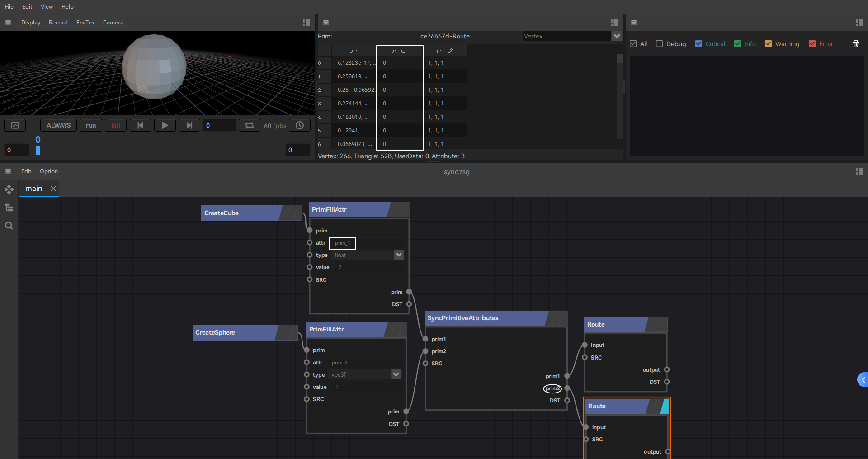Switch to the main graph tab
Screen dimensions: 868x459
34,189
